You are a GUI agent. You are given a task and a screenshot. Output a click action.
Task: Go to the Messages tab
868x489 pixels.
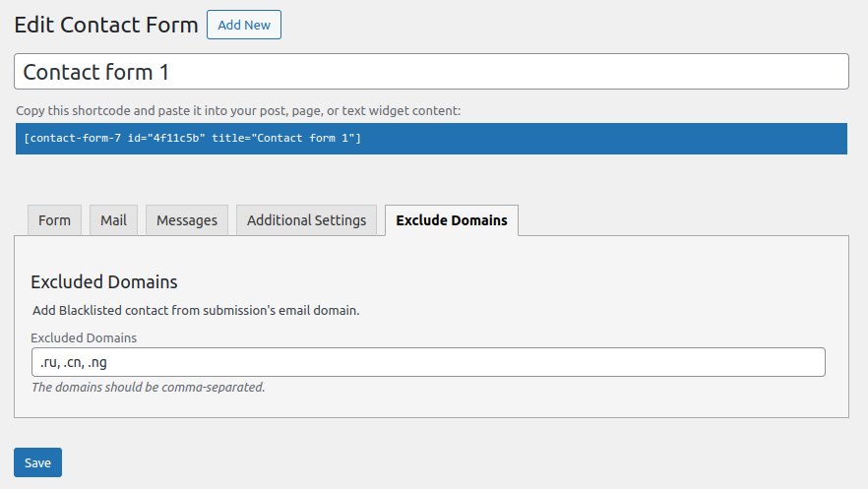coord(187,220)
